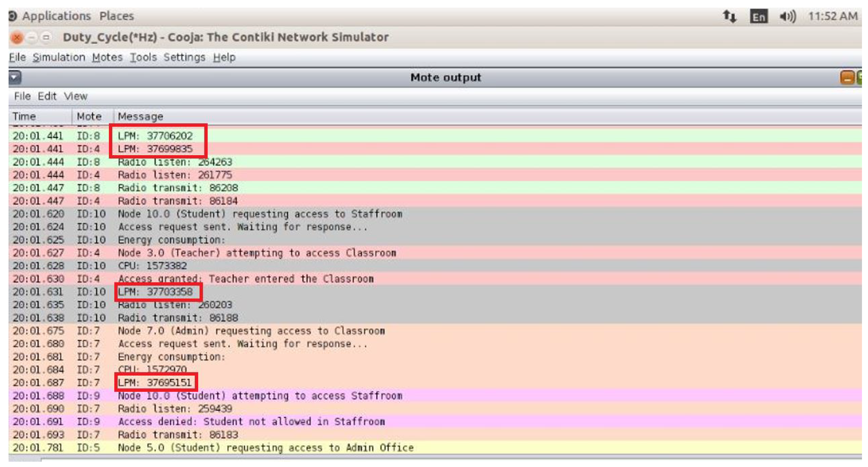Expand the Mote output panel dropdown arrow

point(15,78)
